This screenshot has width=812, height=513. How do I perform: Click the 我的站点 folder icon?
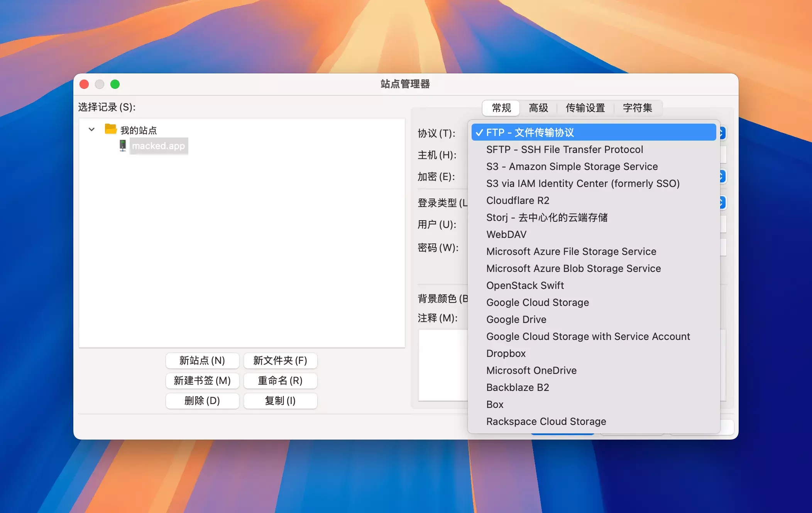click(111, 129)
